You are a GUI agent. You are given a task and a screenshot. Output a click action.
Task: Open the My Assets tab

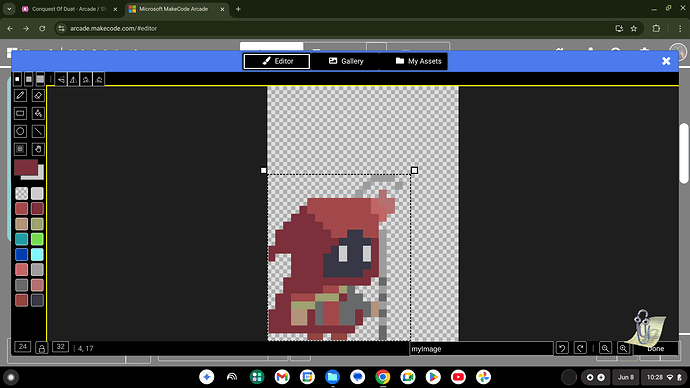point(418,61)
